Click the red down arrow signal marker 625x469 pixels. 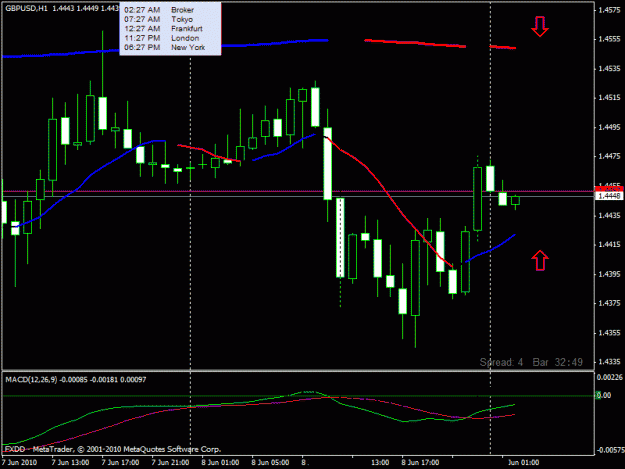[540, 26]
